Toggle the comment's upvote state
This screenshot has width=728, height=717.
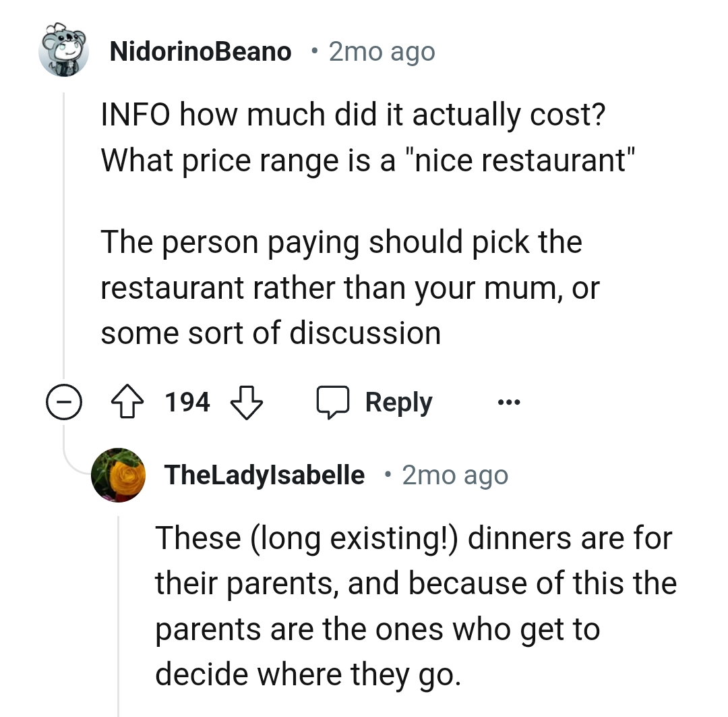click(x=128, y=401)
